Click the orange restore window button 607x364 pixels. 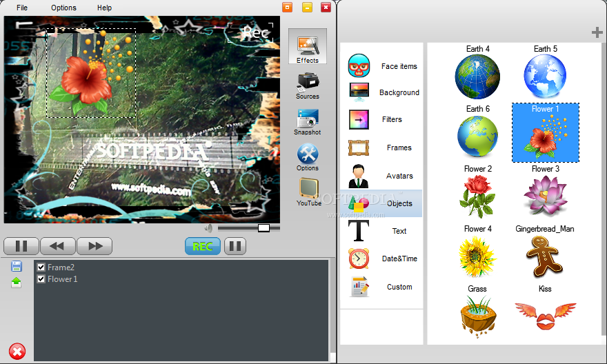pos(287,8)
